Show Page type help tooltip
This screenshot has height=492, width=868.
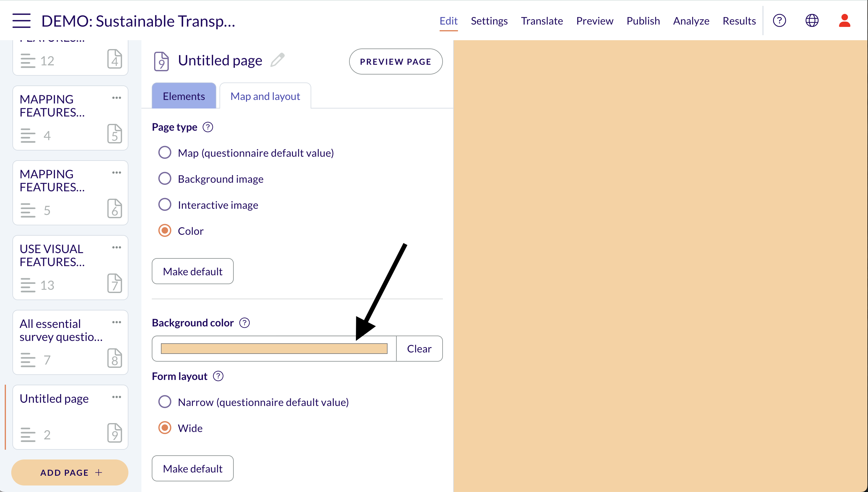[x=208, y=127]
